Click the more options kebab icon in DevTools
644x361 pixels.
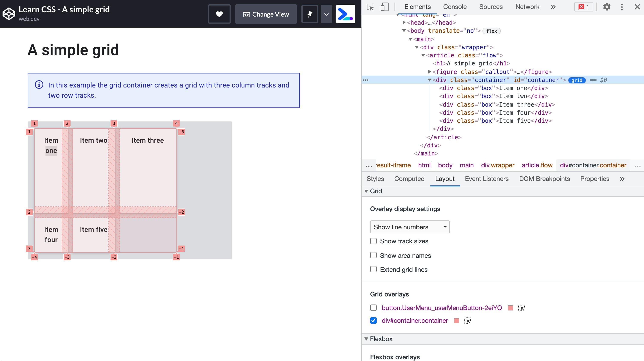tap(622, 7)
